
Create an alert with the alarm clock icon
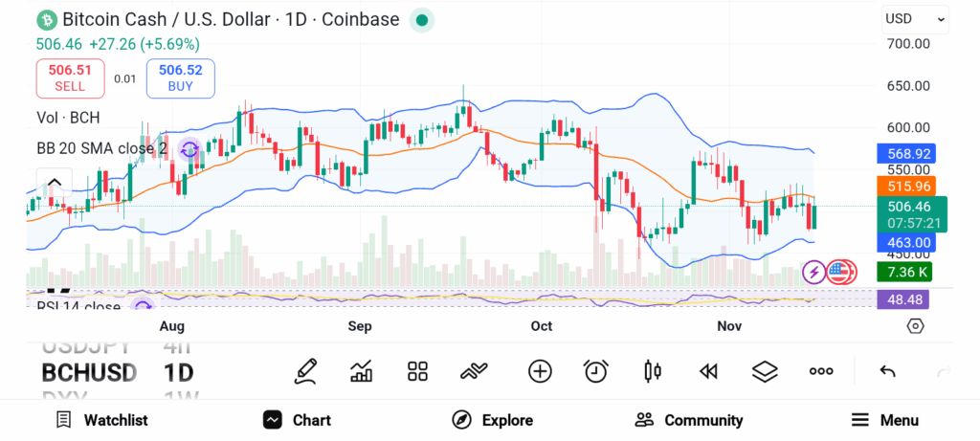[596, 371]
